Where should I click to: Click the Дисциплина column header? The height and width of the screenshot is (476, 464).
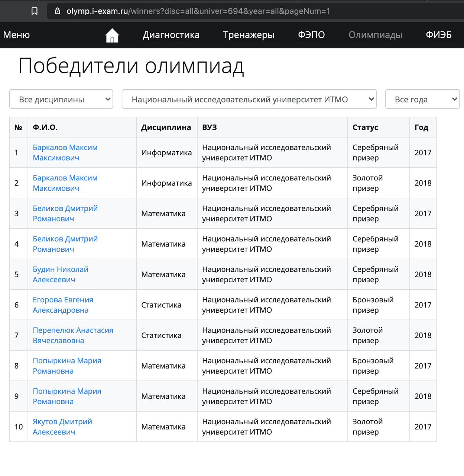tap(166, 127)
